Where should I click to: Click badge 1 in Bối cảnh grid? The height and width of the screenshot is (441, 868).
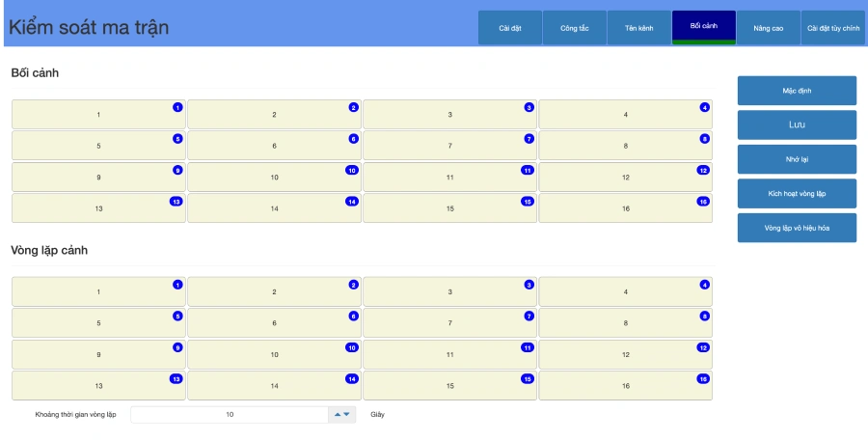177,107
